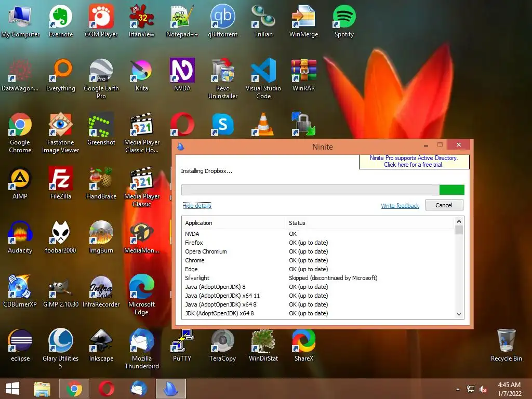
Task: Launch GOM Player from the desktop
Action: point(101,21)
